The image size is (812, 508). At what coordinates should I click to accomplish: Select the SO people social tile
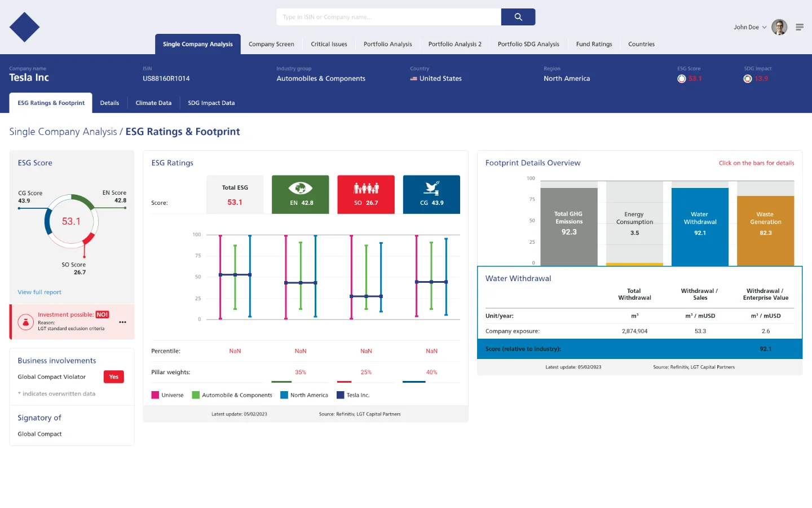pyautogui.click(x=366, y=195)
